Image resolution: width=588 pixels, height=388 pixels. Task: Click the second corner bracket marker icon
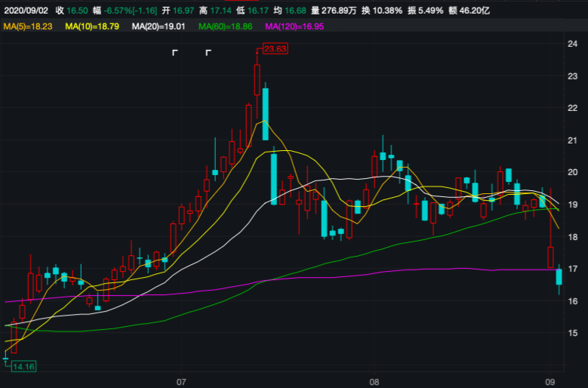(209, 53)
